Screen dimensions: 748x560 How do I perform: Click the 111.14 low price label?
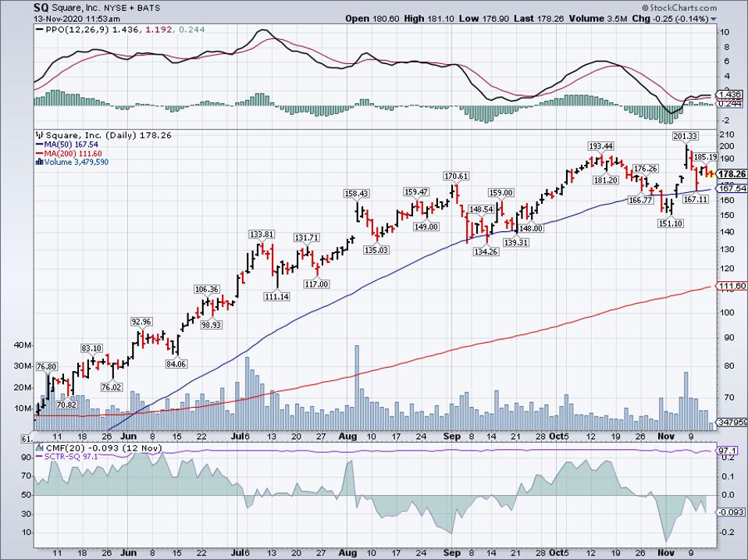pyautogui.click(x=276, y=296)
